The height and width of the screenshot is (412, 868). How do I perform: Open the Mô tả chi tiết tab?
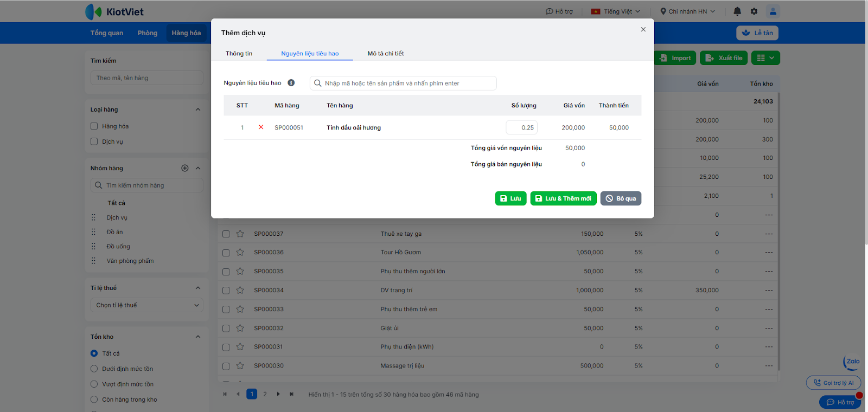click(385, 54)
